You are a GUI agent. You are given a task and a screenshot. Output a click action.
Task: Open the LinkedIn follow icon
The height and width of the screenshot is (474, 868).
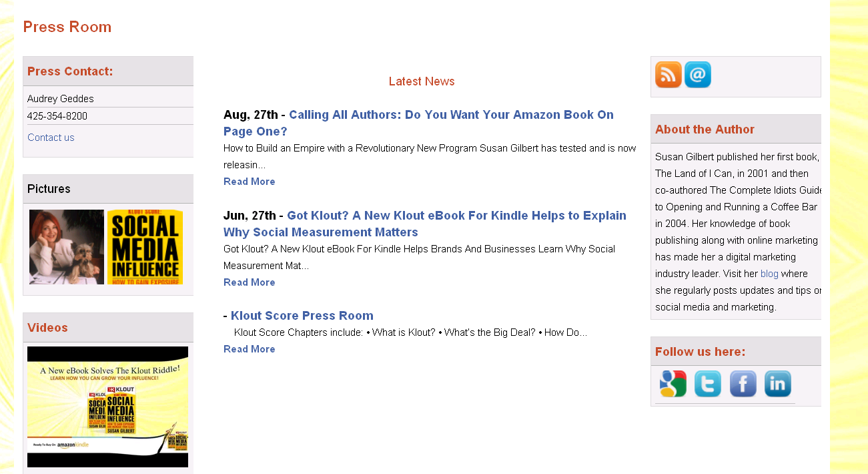778,384
